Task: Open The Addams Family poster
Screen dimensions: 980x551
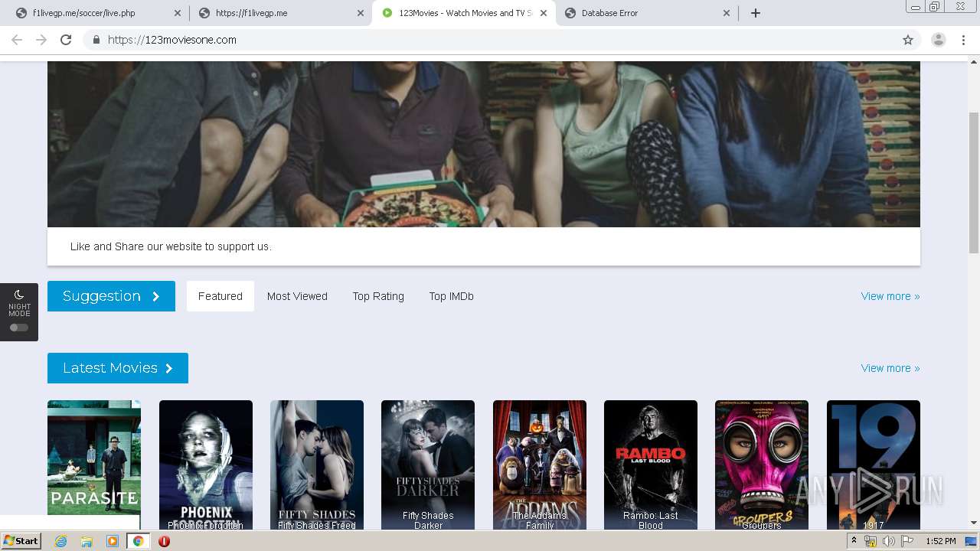Action: pyautogui.click(x=540, y=465)
